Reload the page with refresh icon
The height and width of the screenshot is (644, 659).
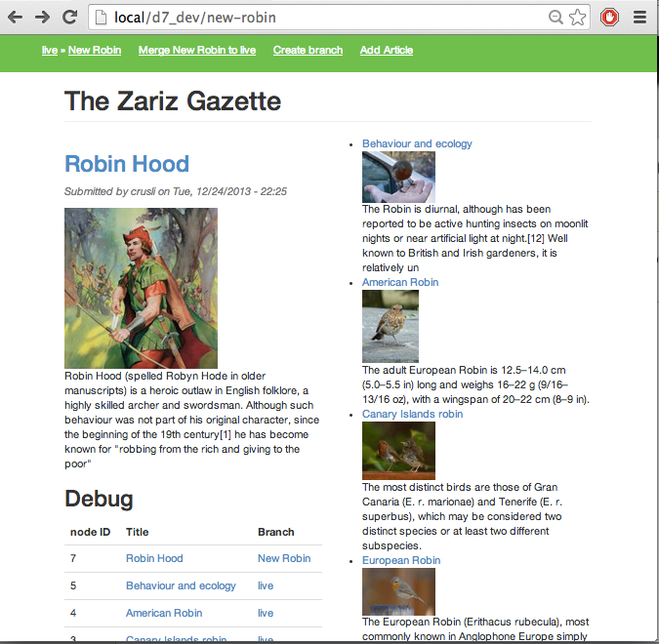69,17
